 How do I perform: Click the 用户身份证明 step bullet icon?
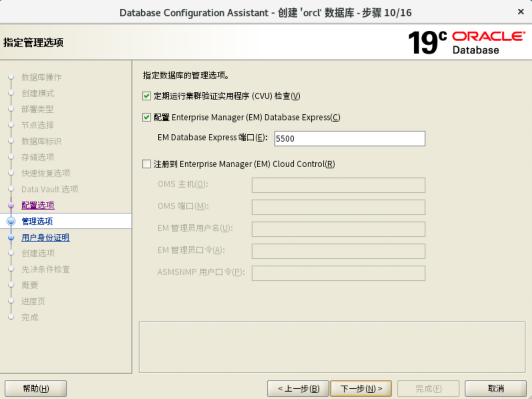11,238
